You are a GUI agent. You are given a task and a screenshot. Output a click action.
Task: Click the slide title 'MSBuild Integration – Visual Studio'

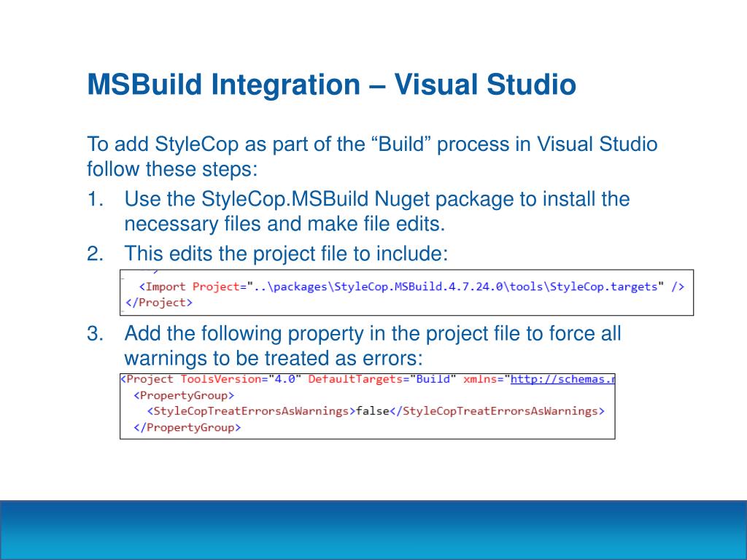point(332,85)
